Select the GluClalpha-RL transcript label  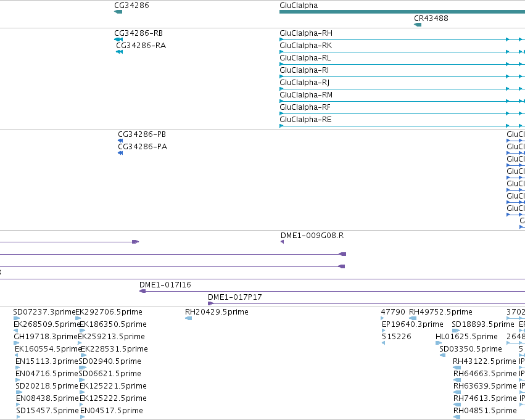305,58
